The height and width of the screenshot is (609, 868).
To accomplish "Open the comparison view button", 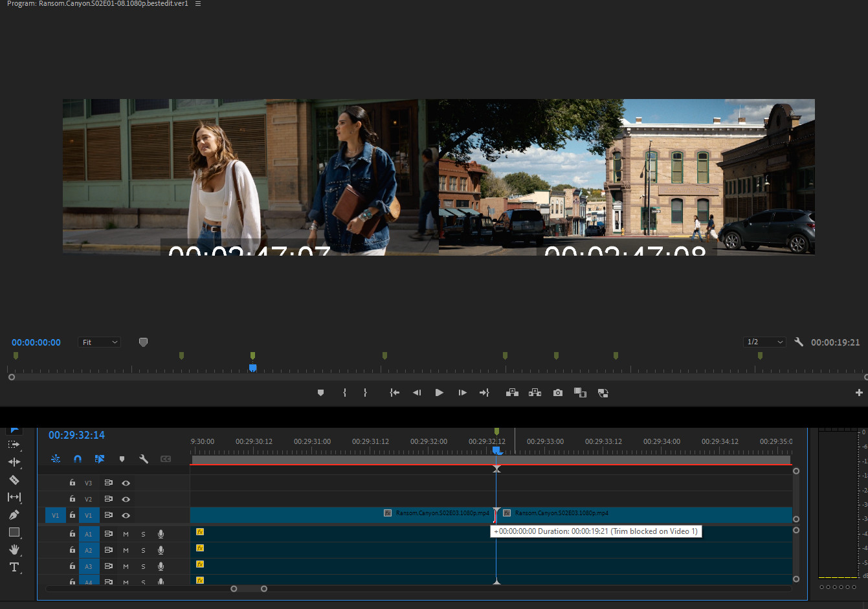I will (x=580, y=393).
